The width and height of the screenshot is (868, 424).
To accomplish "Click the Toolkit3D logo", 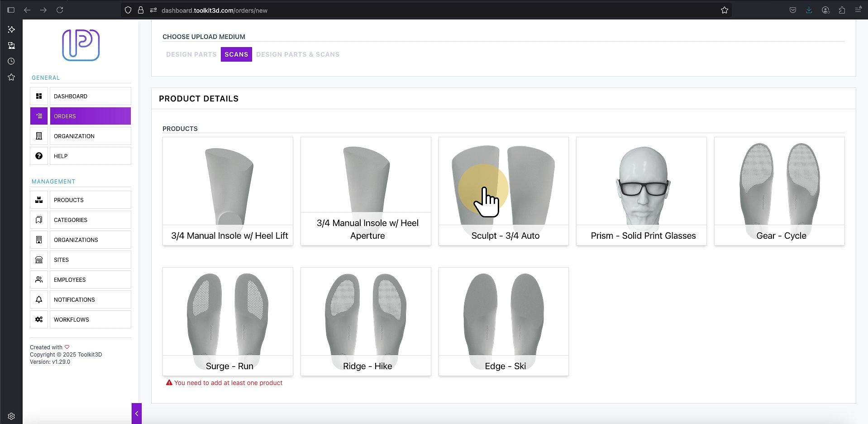I will [x=81, y=45].
